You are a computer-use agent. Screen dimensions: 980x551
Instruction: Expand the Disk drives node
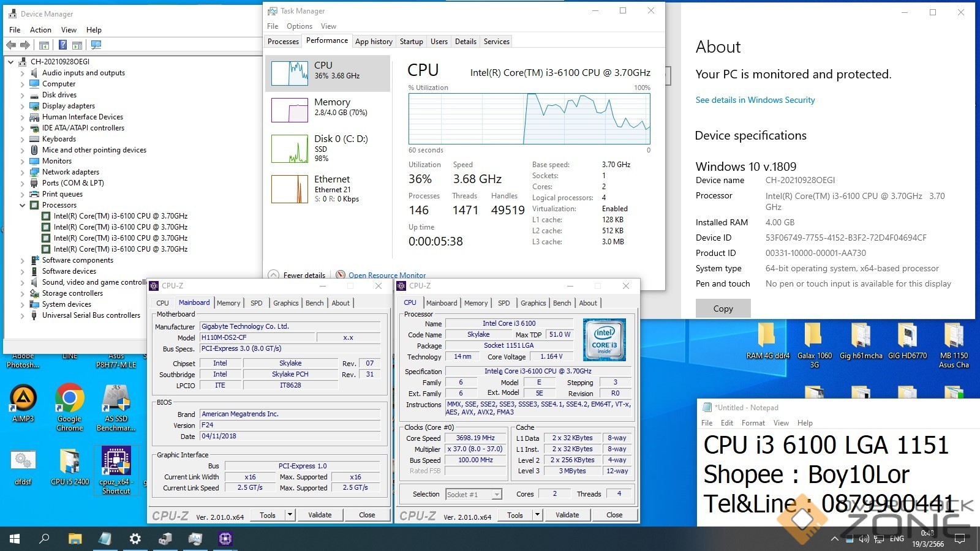point(23,95)
